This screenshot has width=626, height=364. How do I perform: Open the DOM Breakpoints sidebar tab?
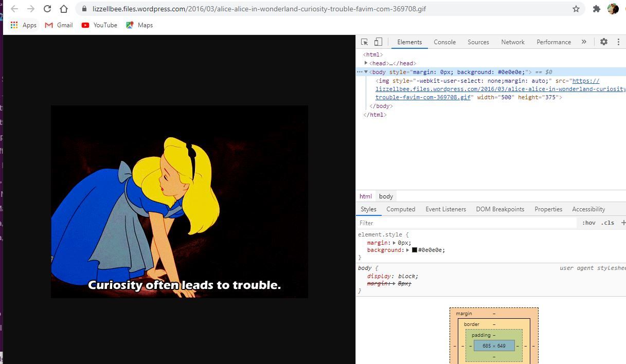click(500, 209)
